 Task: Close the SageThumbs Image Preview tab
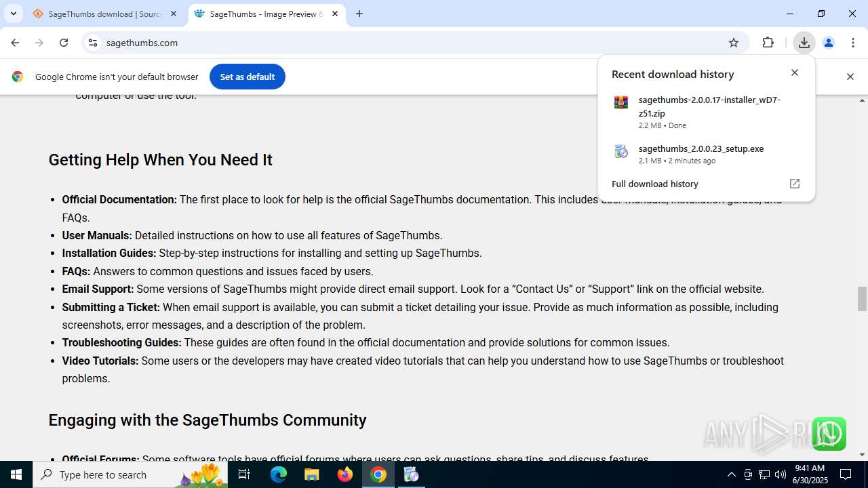[335, 14]
